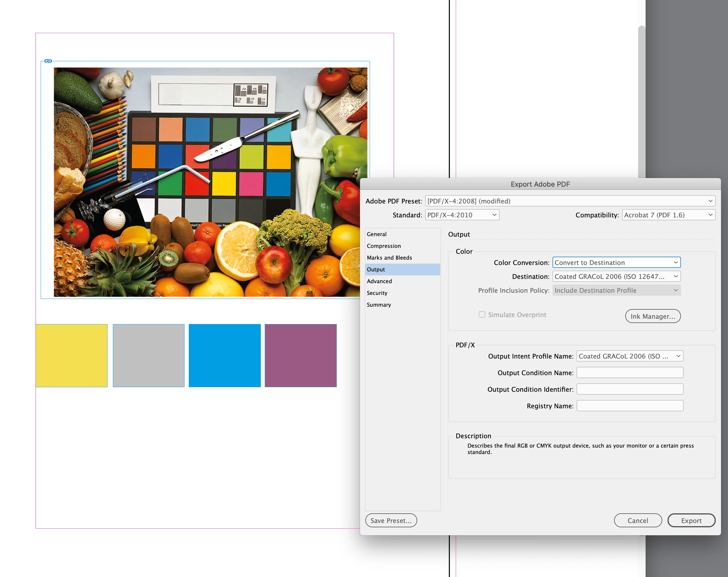Expand the Destination profile dropdown
Image resolution: width=728 pixels, height=577 pixels.
616,276
